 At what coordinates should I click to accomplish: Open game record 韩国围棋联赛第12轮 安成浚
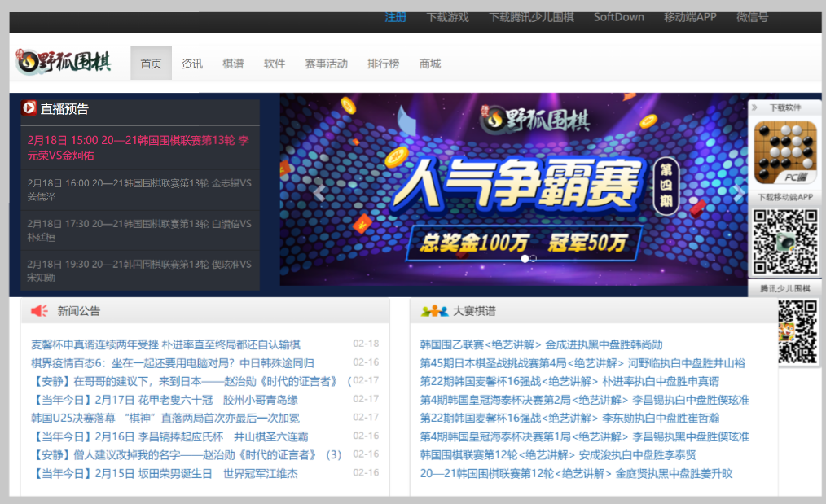pos(558,455)
